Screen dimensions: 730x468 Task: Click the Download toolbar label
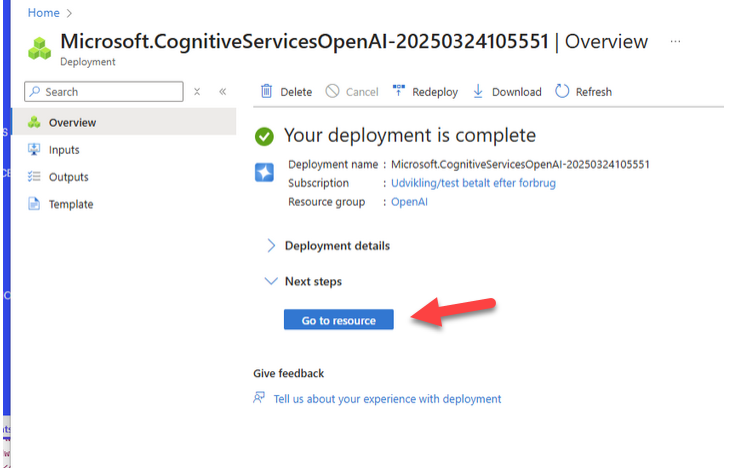click(516, 92)
